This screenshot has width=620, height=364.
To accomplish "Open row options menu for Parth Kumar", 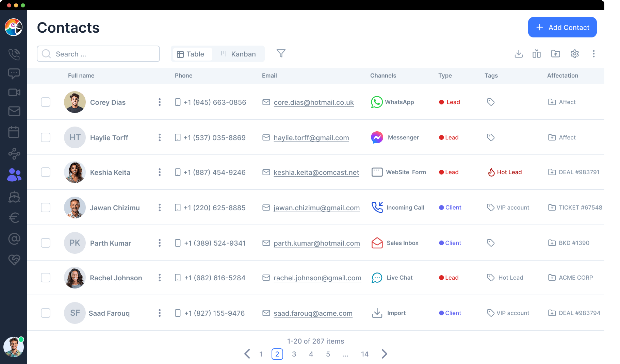I will pyautogui.click(x=159, y=243).
